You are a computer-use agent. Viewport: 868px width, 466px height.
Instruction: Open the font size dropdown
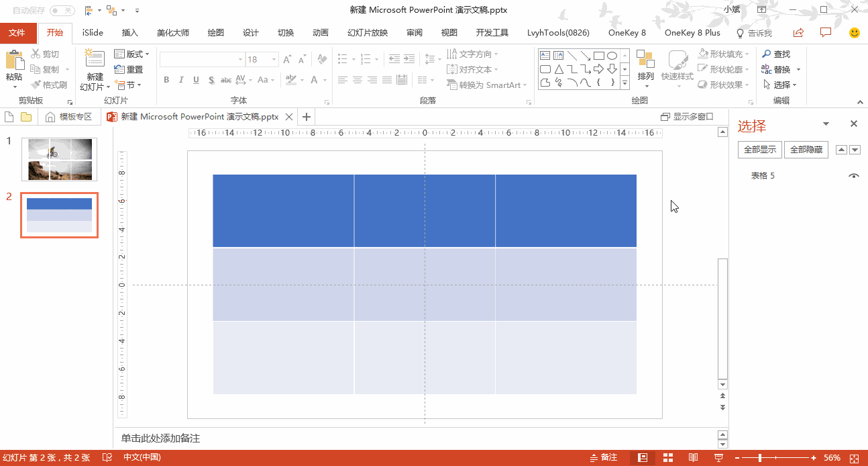tap(272, 59)
